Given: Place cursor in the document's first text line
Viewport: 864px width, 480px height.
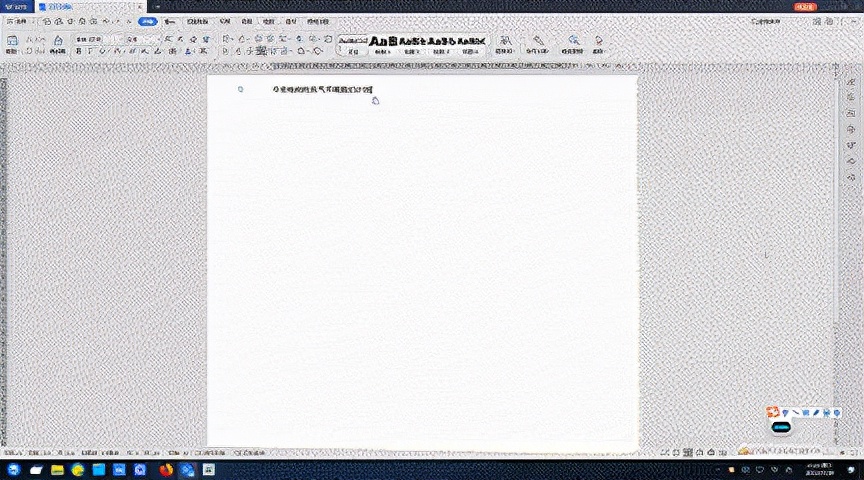Looking at the screenshot, I should (322, 89).
